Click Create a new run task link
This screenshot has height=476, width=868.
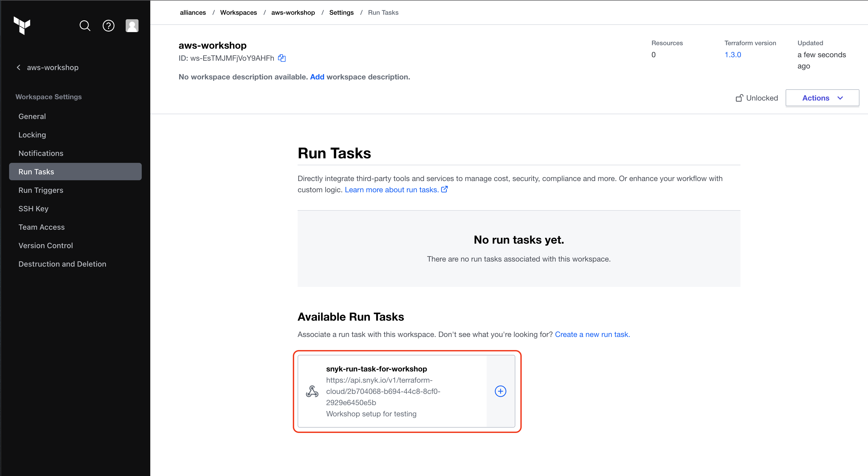pyautogui.click(x=592, y=334)
